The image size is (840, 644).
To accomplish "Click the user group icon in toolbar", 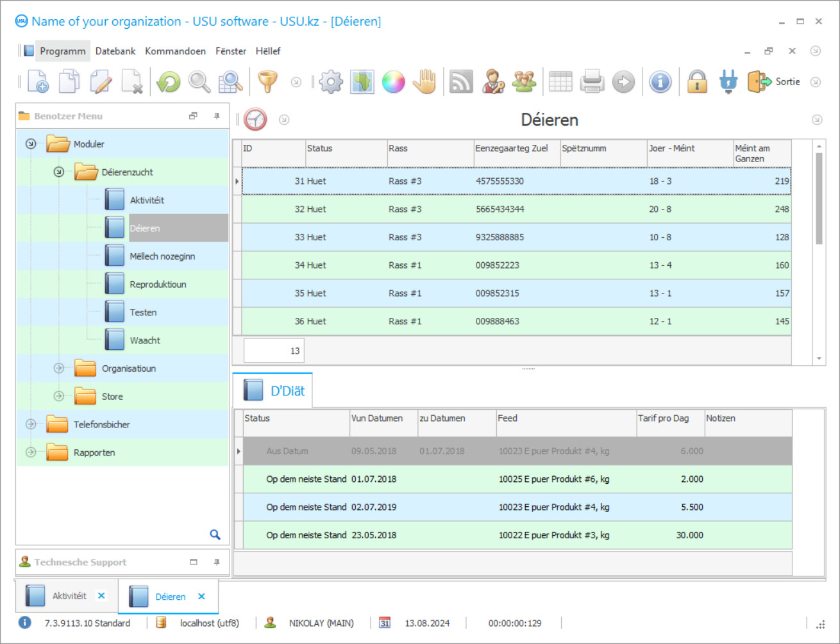I will [x=525, y=82].
